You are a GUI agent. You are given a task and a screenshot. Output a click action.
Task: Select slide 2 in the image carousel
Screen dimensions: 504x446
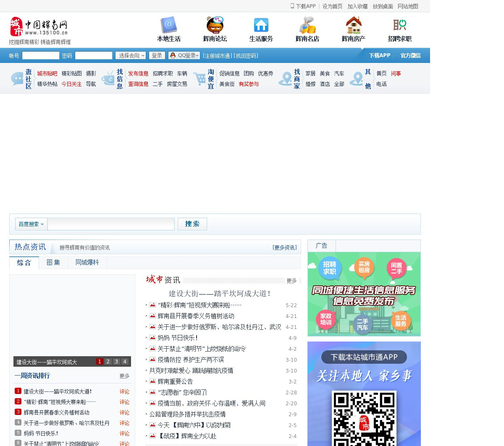coord(108,361)
